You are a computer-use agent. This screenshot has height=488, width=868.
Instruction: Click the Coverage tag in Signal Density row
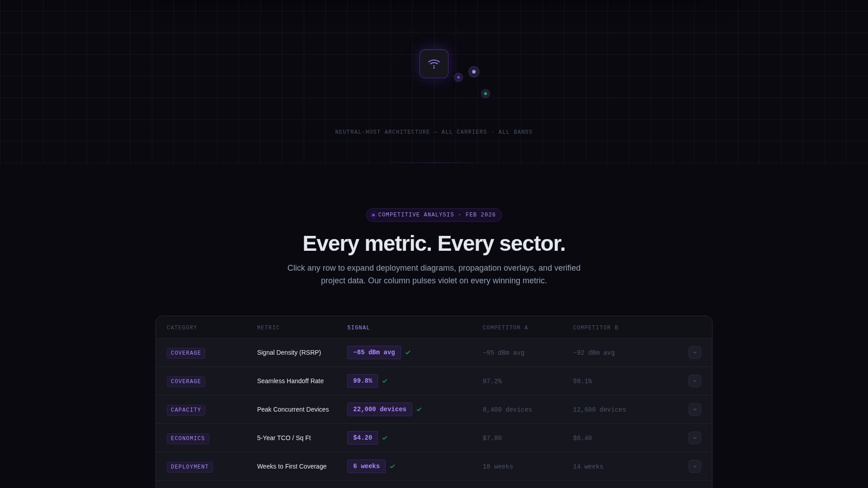pyautogui.click(x=186, y=353)
